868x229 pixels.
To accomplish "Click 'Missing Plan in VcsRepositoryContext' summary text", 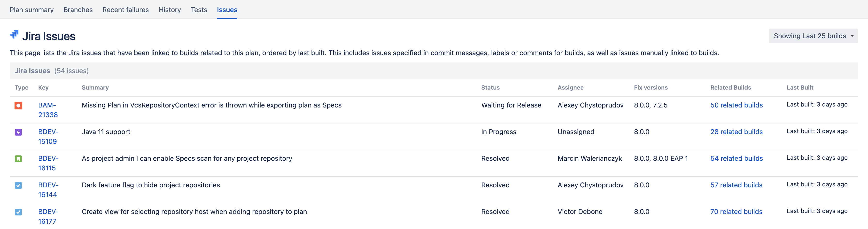I will tap(212, 105).
